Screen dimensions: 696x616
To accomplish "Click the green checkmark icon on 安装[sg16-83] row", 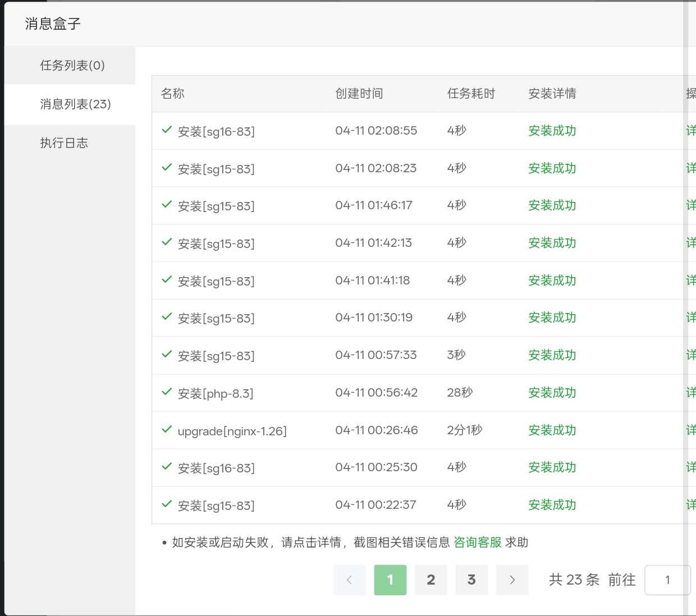I will point(166,129).
